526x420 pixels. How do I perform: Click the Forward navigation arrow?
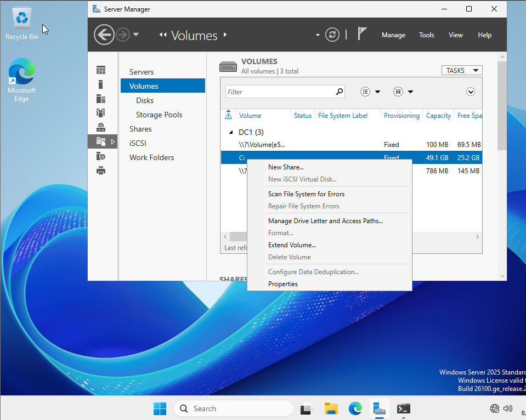coord(123,35)
